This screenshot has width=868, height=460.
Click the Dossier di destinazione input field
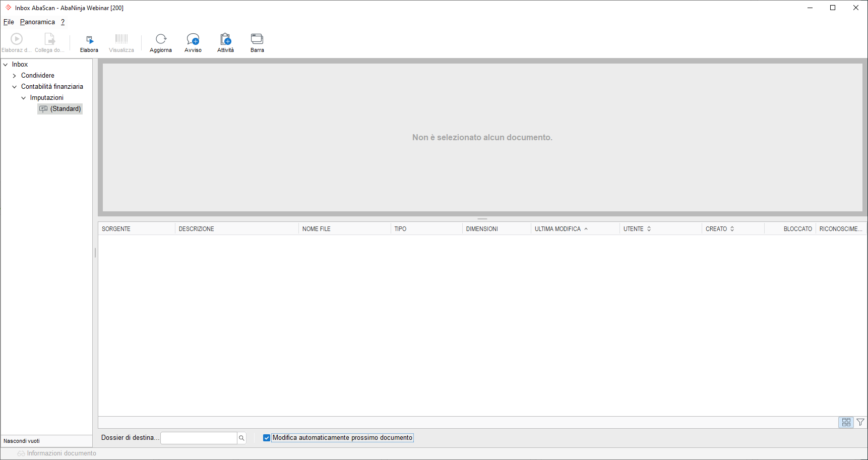(199, 438)
